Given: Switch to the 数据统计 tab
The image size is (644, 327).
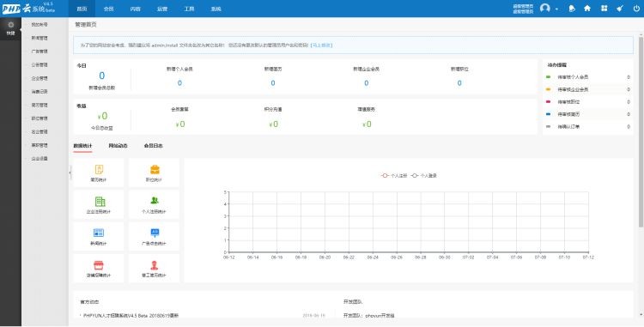Looking at the screenshot, I should click(x=82, y=146).
